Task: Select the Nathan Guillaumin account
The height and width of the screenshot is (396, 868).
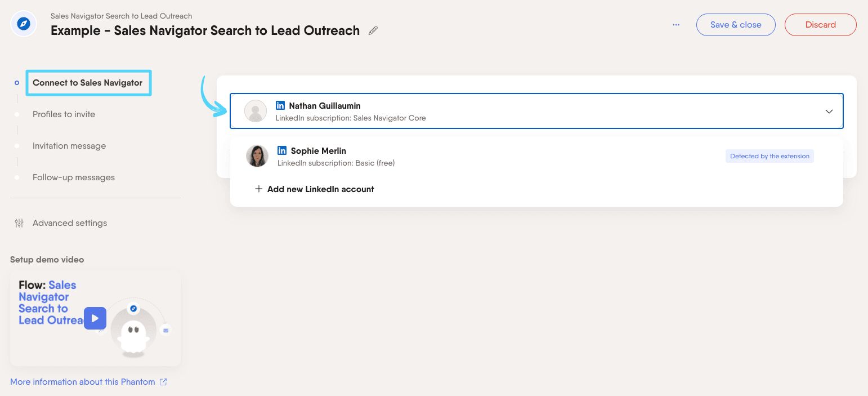Action: (x=536, y=111)
